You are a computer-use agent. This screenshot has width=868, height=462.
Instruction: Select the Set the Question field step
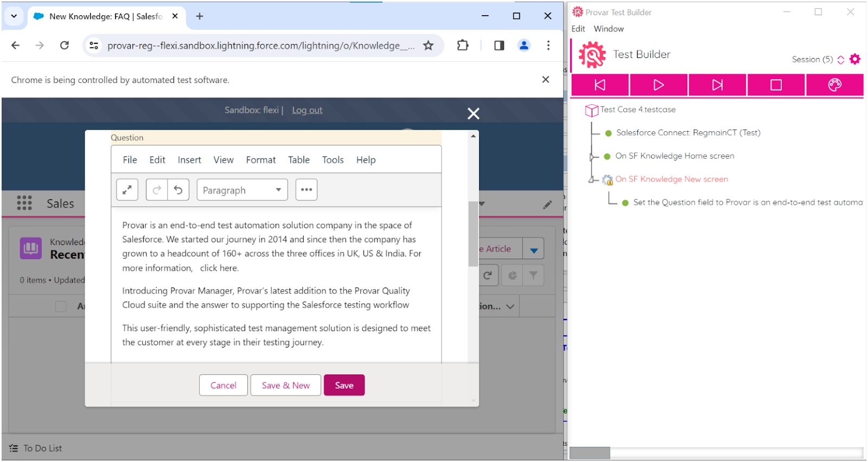pos(748,202)
